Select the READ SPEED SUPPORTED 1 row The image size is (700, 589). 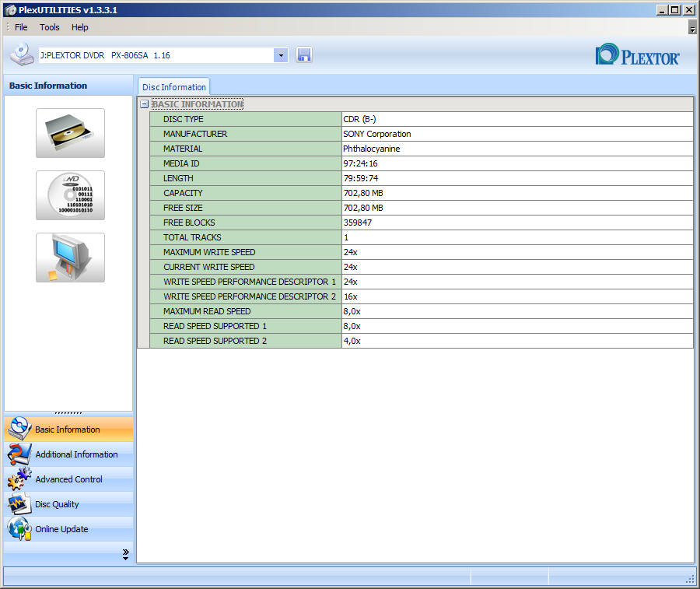pos(246,326)
